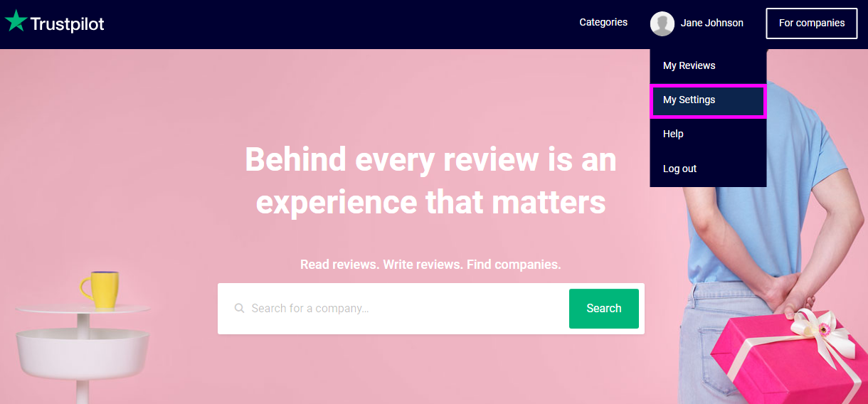Screen dimensions: 868x404
Task: Click the flower on the gift ribbon
Action: 825,329
